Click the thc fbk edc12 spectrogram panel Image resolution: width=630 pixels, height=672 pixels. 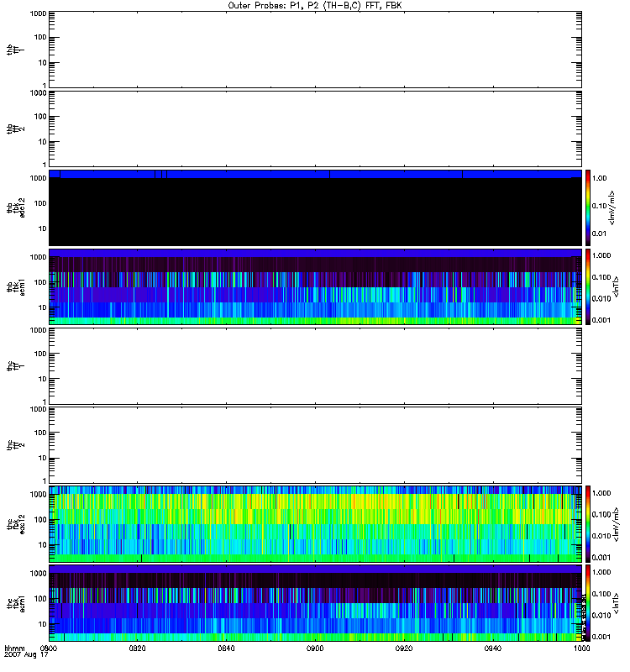[315, 523]
